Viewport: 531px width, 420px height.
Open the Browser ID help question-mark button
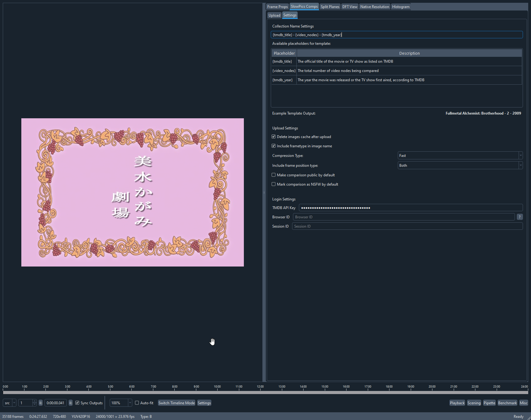(x=520, y=217)
